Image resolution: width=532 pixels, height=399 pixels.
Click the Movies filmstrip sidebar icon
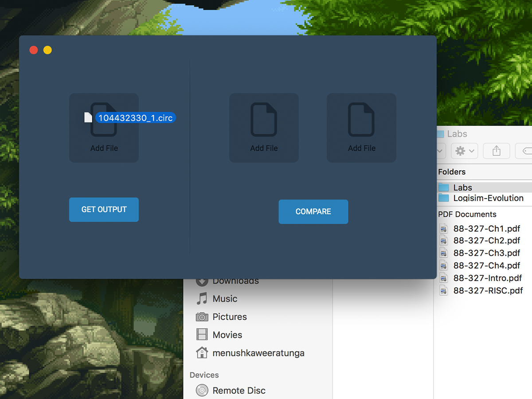[x=202, y=334]
